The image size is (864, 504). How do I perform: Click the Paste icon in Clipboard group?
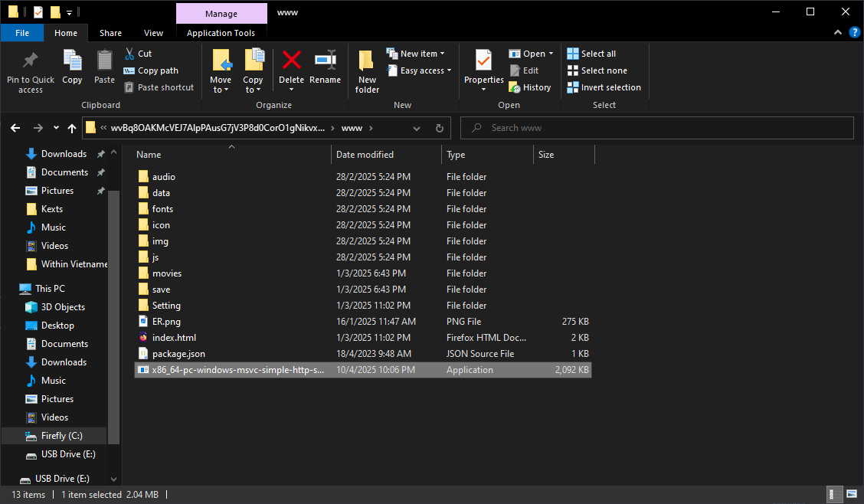tap(104, 61)
